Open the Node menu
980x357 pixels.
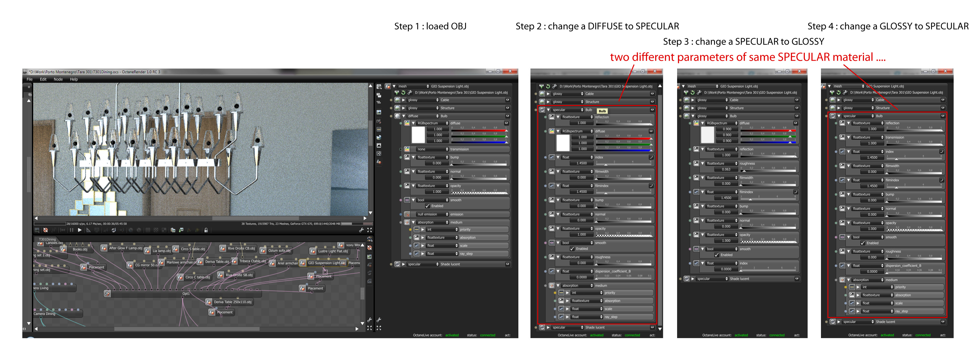(x=58, y=79)
